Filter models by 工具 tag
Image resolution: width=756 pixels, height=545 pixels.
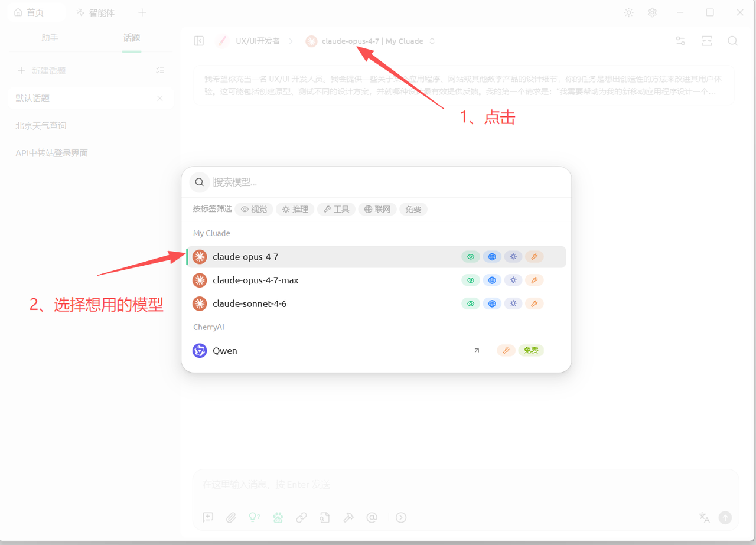click(337, 209)
